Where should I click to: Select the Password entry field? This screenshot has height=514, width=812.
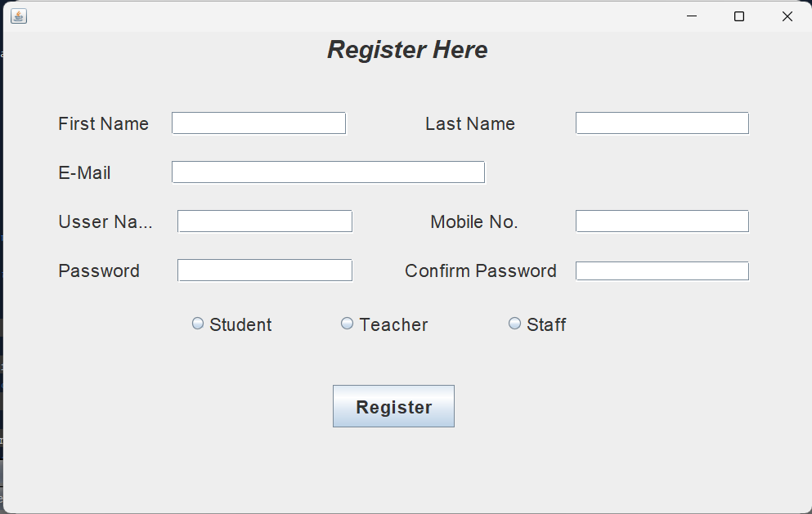pyautogui.click(x=264, y=270)
